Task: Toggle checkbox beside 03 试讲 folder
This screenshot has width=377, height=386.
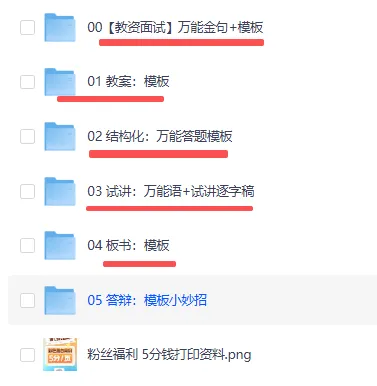Action: tap(27, 191)
